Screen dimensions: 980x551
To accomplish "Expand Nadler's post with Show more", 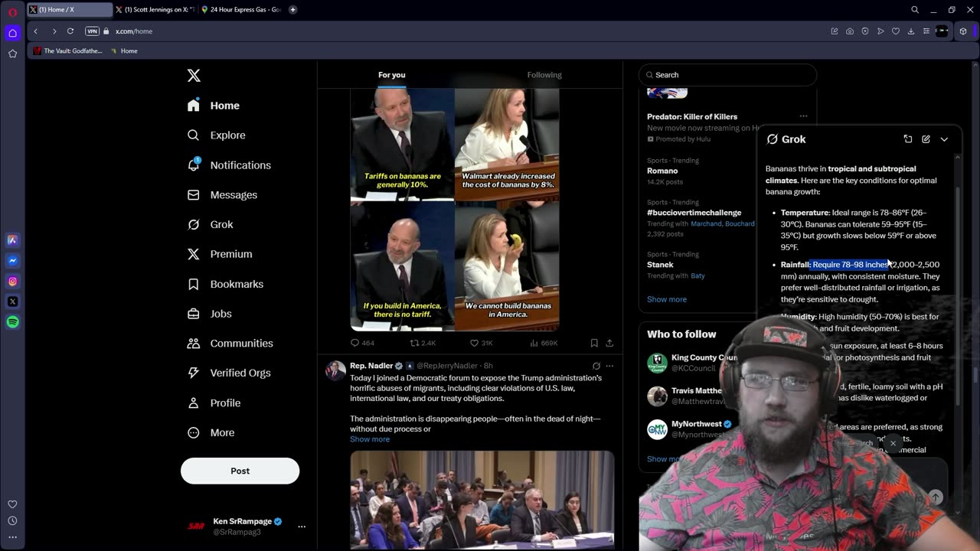I will pyautogui.click(x=370, y=439).
